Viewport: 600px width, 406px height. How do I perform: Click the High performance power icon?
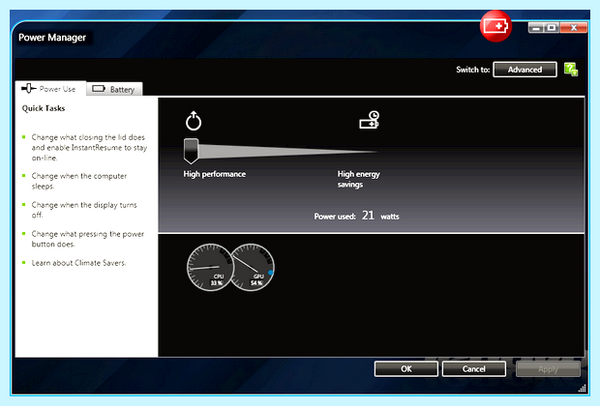coord(193,121)
